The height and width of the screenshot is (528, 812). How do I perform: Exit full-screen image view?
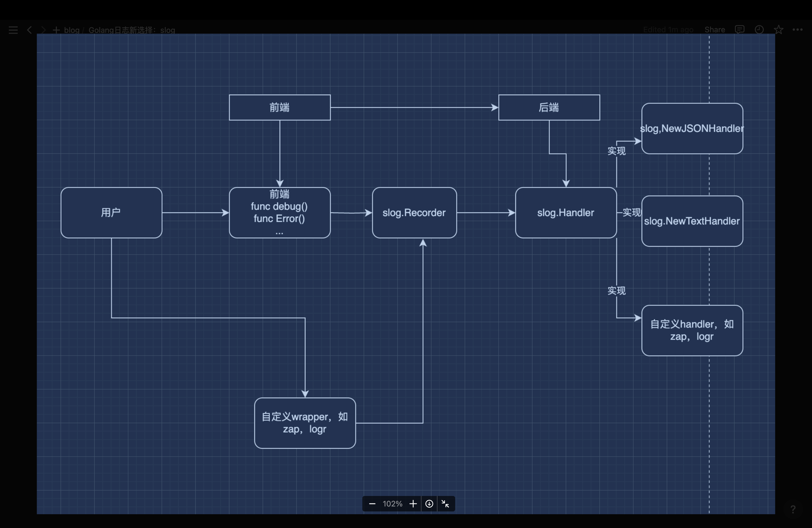(x=445, y=504)
